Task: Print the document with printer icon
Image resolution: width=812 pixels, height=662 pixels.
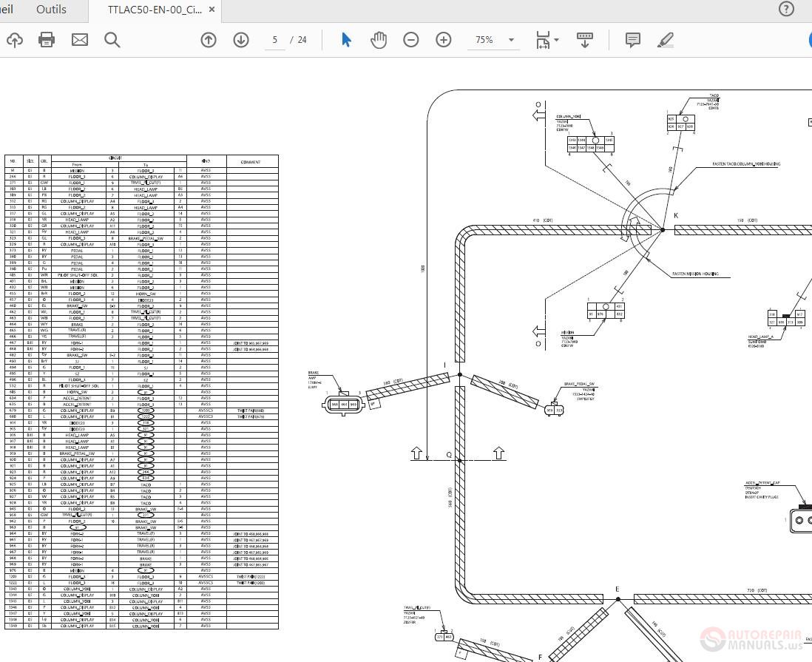Action: (47, 40)
